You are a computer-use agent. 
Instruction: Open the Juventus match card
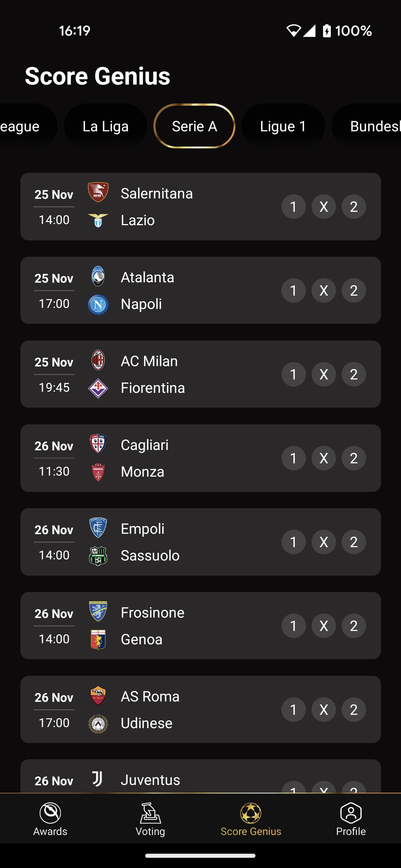pyautogui.click(x=200, y=776)
